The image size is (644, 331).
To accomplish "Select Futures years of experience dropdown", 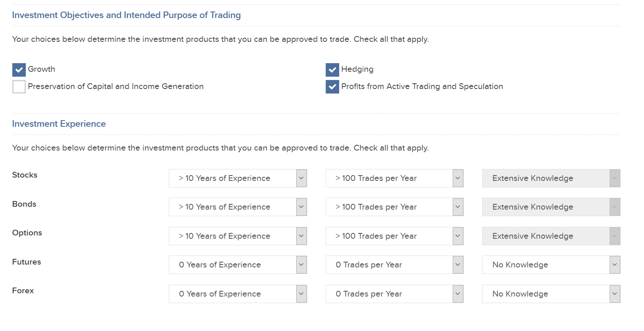I will (x=238, y=265).
